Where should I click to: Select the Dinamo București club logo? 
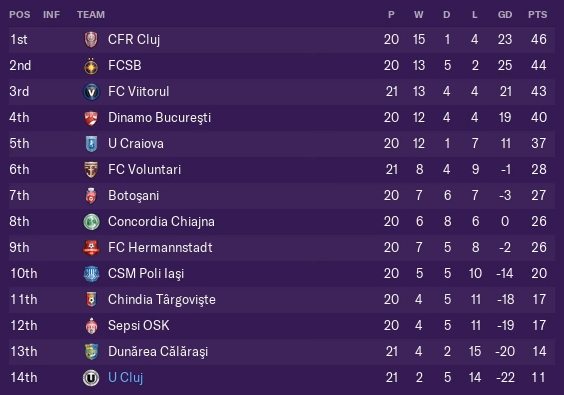[x=91, y=118]
